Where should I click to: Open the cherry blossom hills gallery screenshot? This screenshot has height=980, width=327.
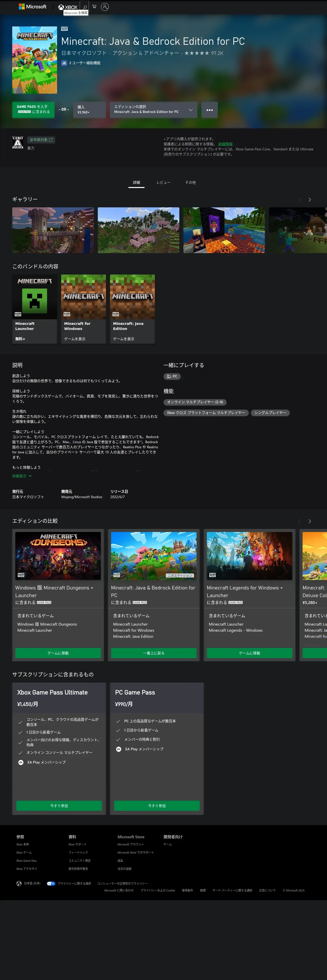pyautogui.click(x=139, y=230)
